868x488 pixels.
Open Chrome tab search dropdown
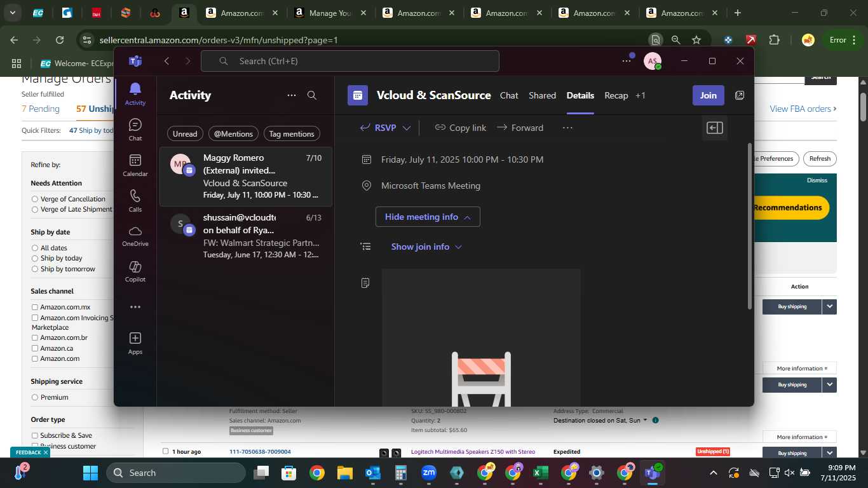click(12, 13)
